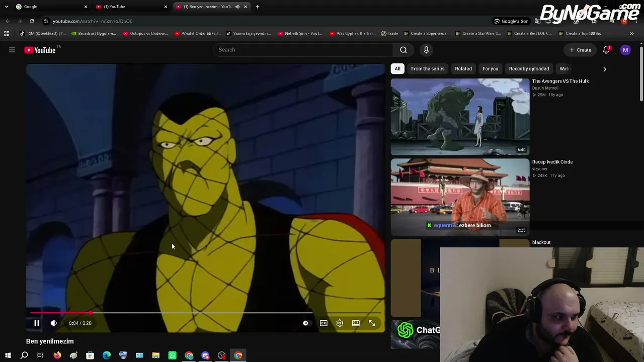Open the What if Order 66 Fail... bookmark
Image resolution: width=644 pixels, height=362 pixels.
pos(197,34)
